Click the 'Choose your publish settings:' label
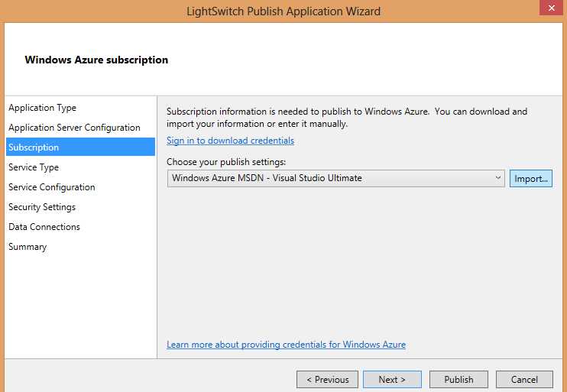 226,162
